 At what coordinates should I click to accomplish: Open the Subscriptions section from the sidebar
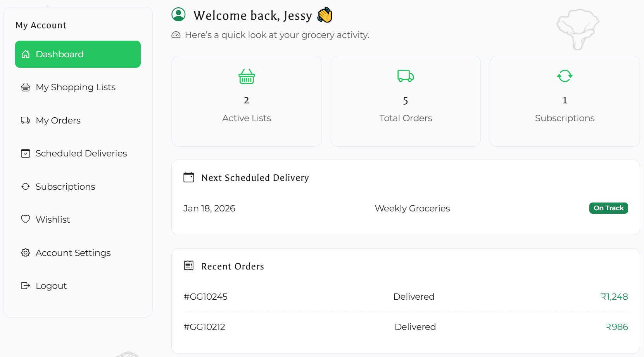pyautogui.click(x=65, y=186)
